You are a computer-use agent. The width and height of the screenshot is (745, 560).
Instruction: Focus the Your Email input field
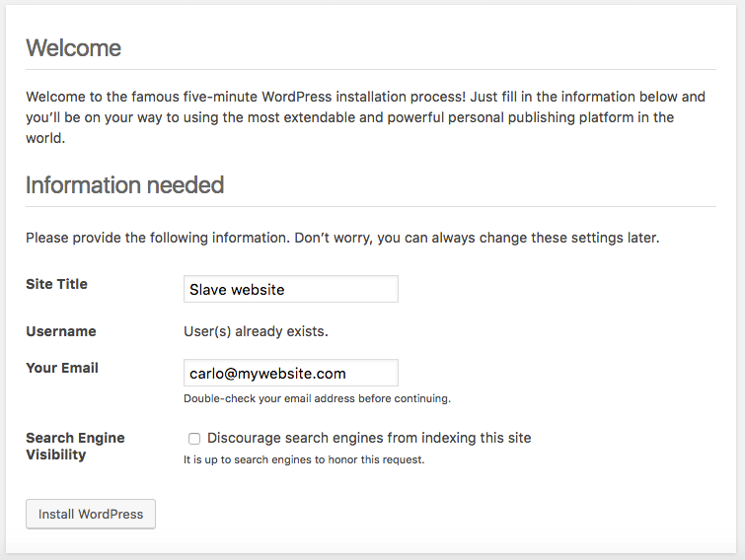(291, 373)
